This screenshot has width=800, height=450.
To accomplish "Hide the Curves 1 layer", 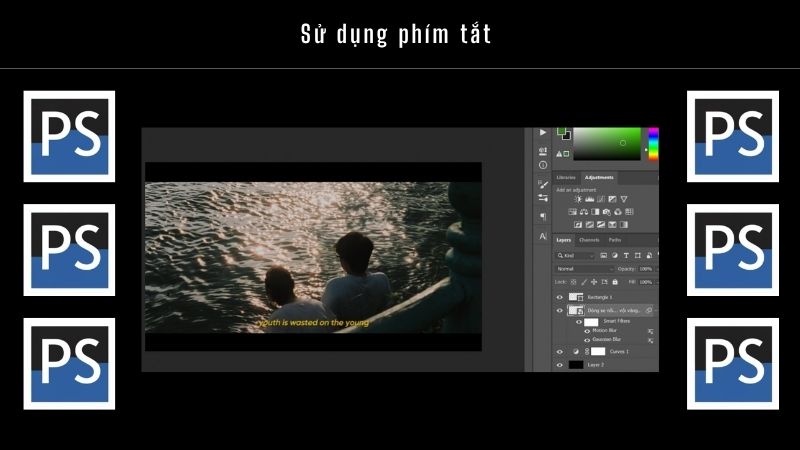I will coord(560,352).
